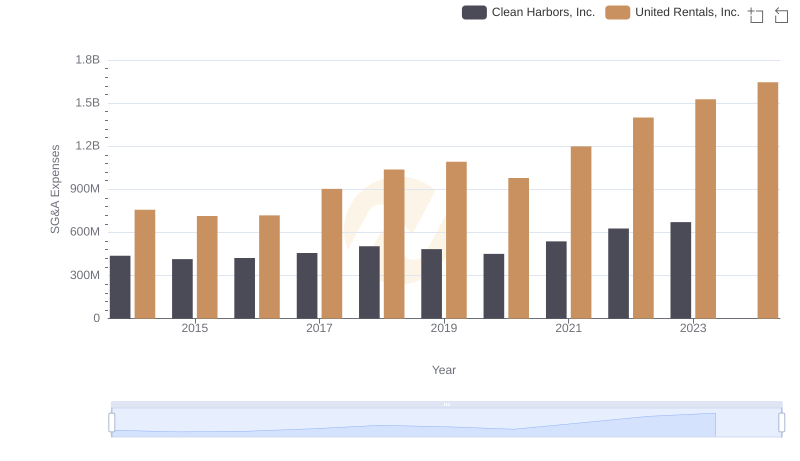800x461 pixels.
Task: Click the United Rentals bar for 2024
Action: 767,200
